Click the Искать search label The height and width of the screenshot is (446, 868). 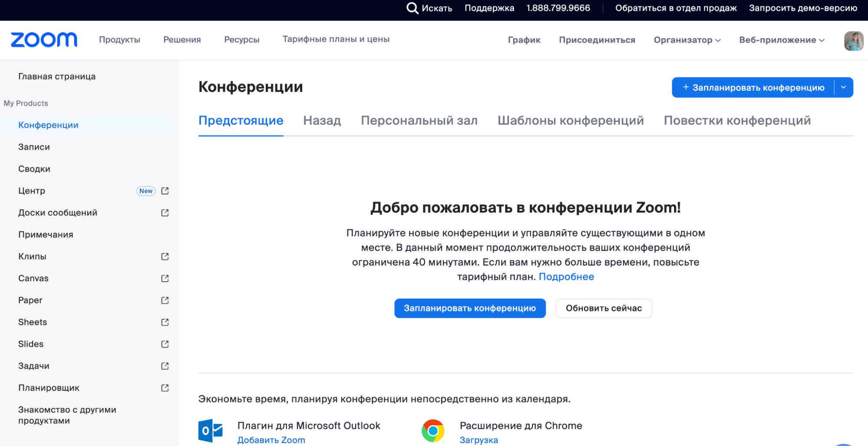pyautogui.click(x=437, y=8)
